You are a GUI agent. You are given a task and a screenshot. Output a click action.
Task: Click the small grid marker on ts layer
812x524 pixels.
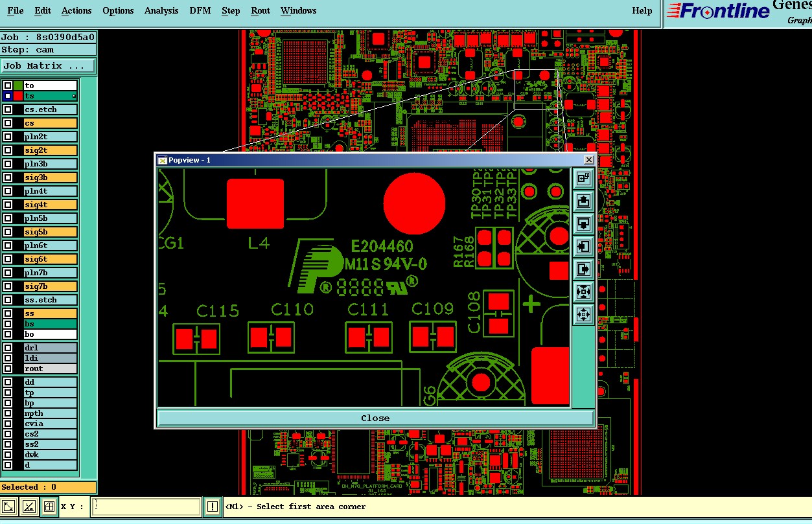click(x=74, y=97)
